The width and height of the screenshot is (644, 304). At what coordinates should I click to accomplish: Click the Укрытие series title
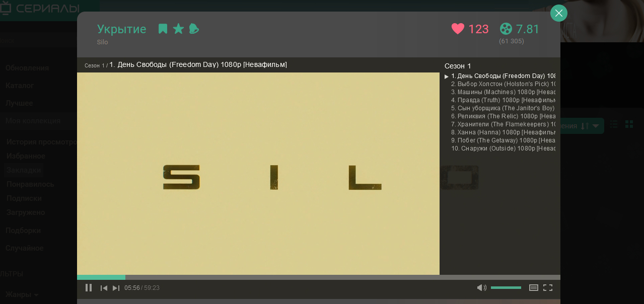point(121,29)
